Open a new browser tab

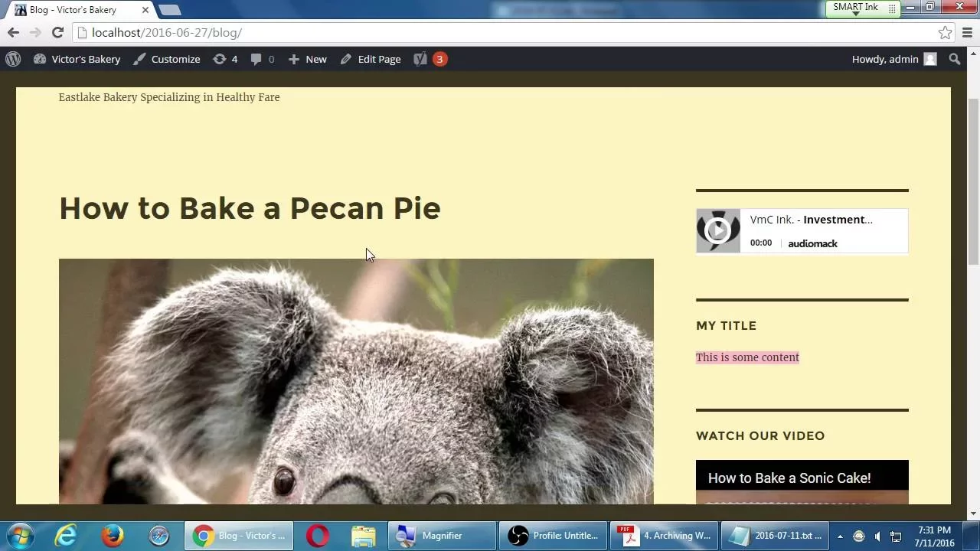pyautogui.click(x=169, y=10)
